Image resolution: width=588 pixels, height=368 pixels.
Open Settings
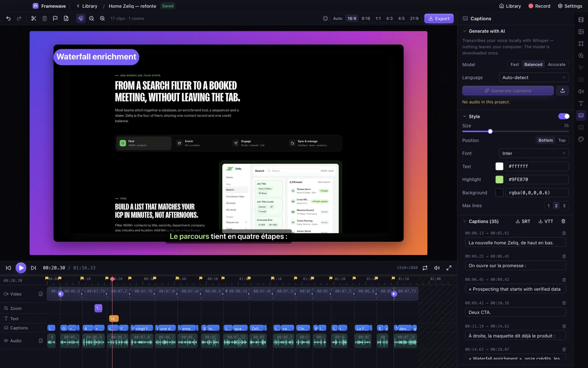570,6
